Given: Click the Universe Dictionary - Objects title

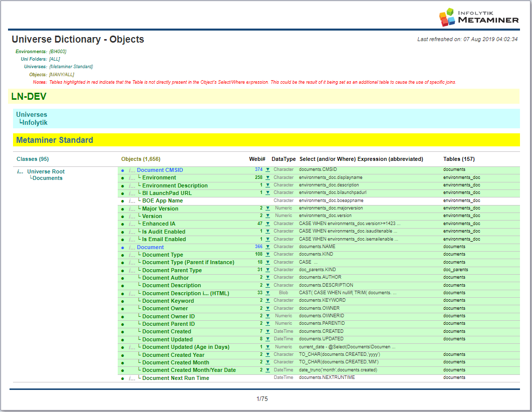Looking at the screenshot, I should click(x=78, y=40).
